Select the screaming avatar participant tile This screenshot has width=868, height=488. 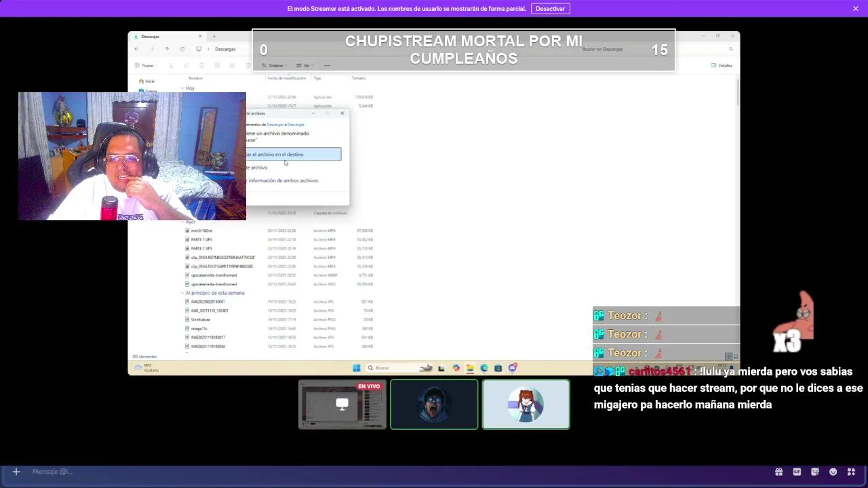pos(434,405)
